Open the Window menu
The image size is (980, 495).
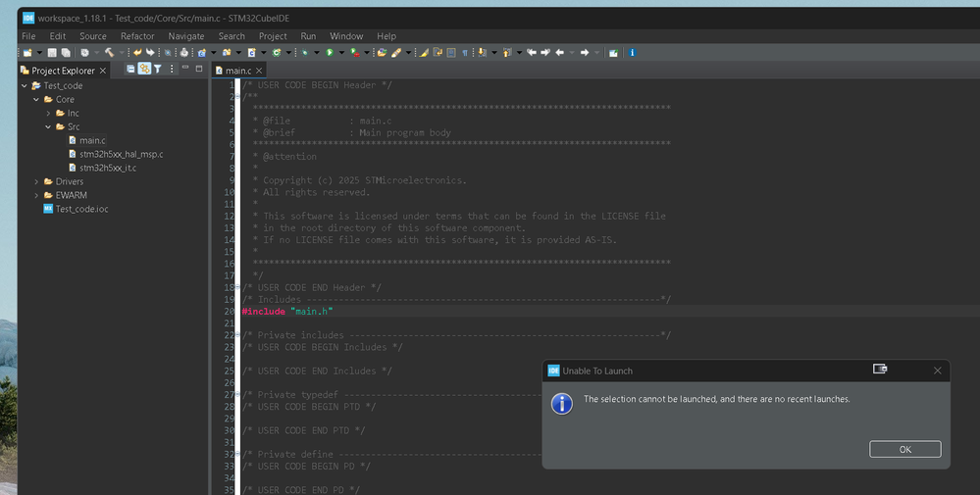pos(346,36)
